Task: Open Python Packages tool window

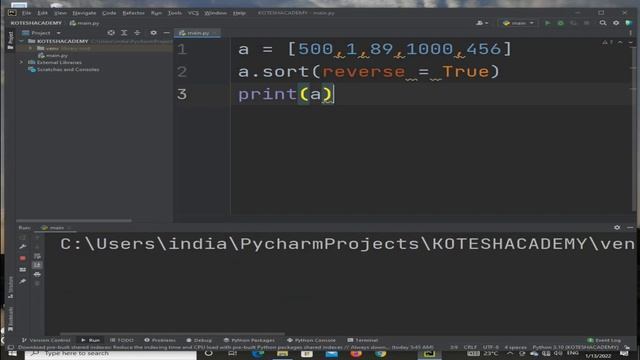Action: [x=249, y=340]
